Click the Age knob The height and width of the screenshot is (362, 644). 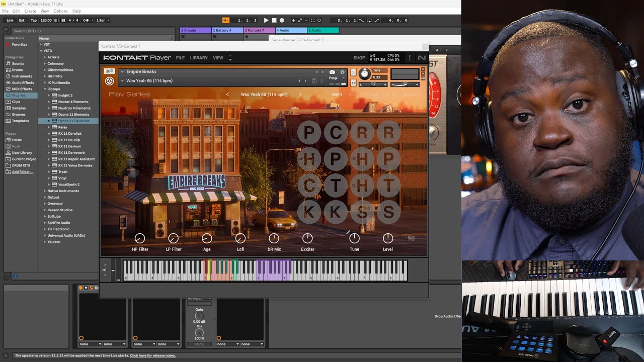(207, 238)
